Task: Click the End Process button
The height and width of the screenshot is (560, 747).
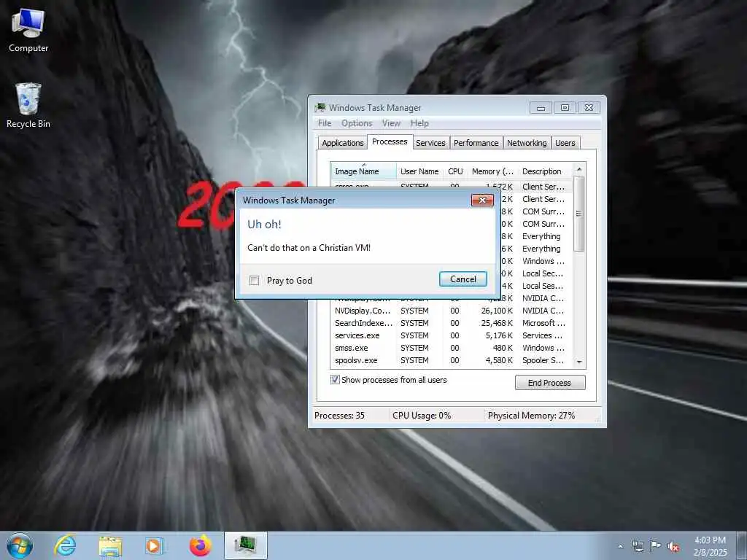Action: (x=550, y=382)
